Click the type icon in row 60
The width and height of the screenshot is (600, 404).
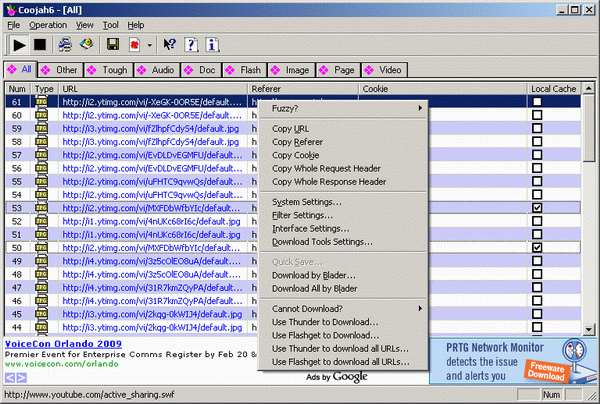tap(41, 115)
